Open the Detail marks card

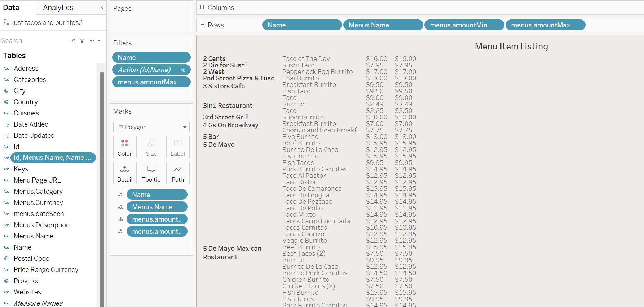click(124, 173)
